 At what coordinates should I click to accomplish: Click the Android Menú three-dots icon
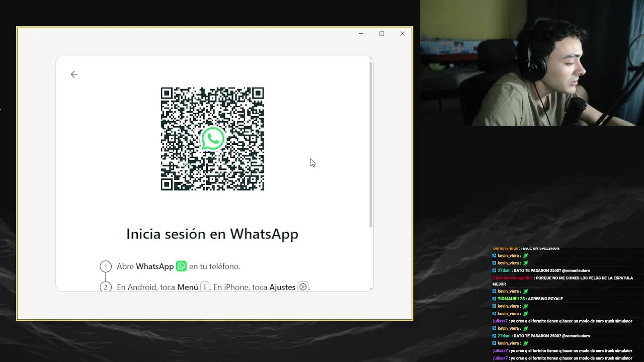point(204,287)
